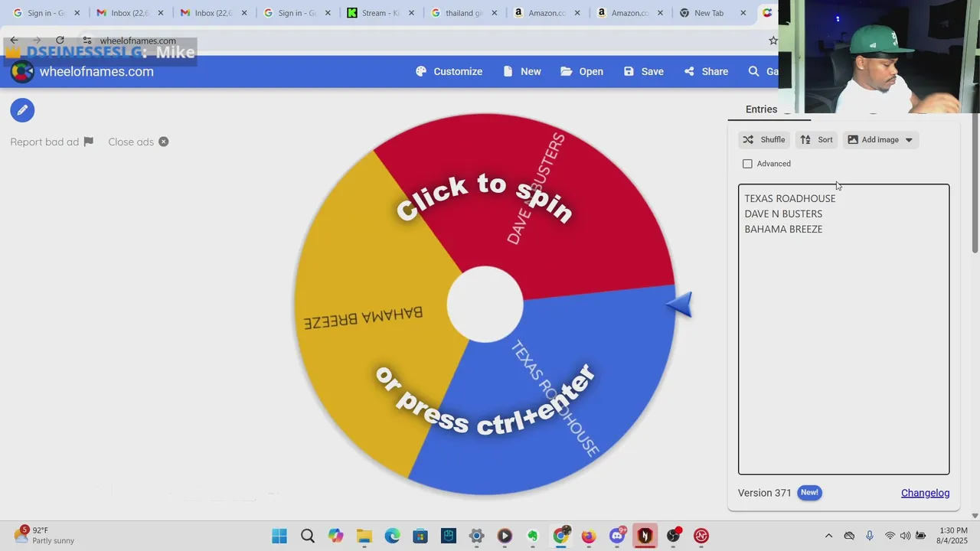980x551 pixels.
Task: Click the white center hub of wheel
Action: click(485, 305)
